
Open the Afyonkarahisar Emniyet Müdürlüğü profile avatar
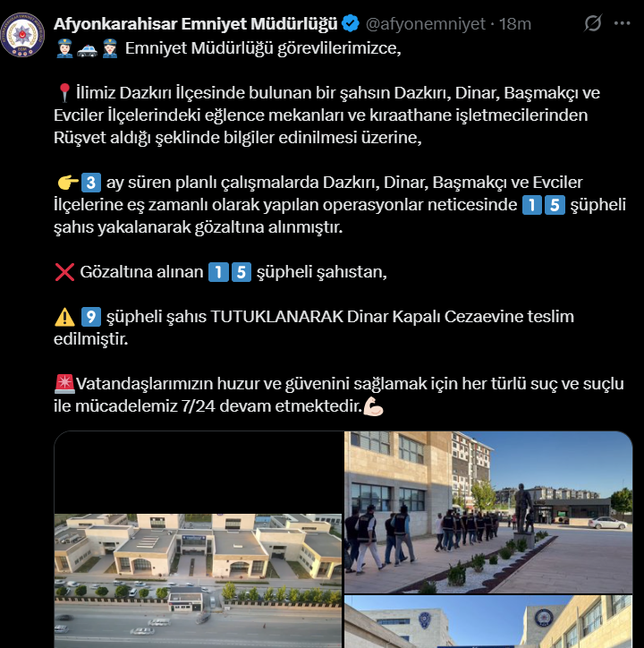pos(22,35)
